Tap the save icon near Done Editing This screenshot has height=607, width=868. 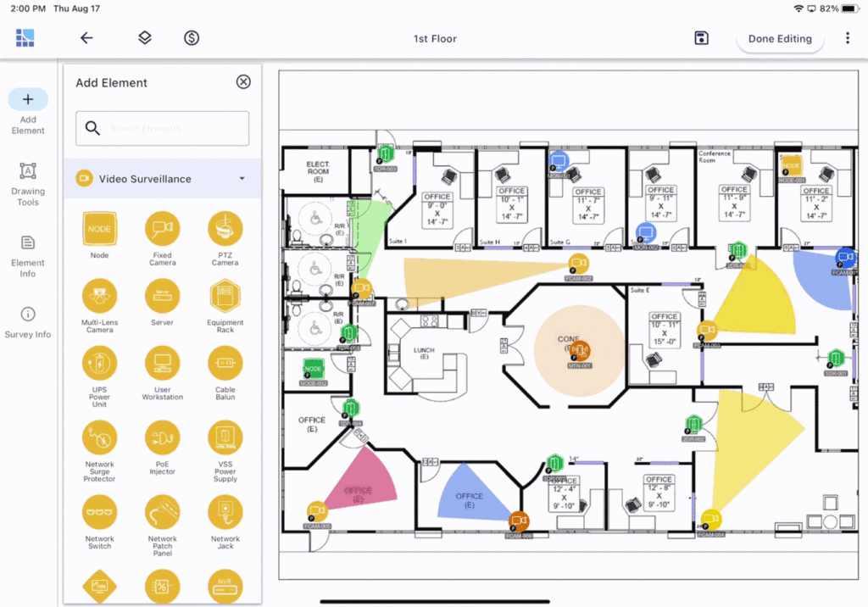tap(701, 37)
